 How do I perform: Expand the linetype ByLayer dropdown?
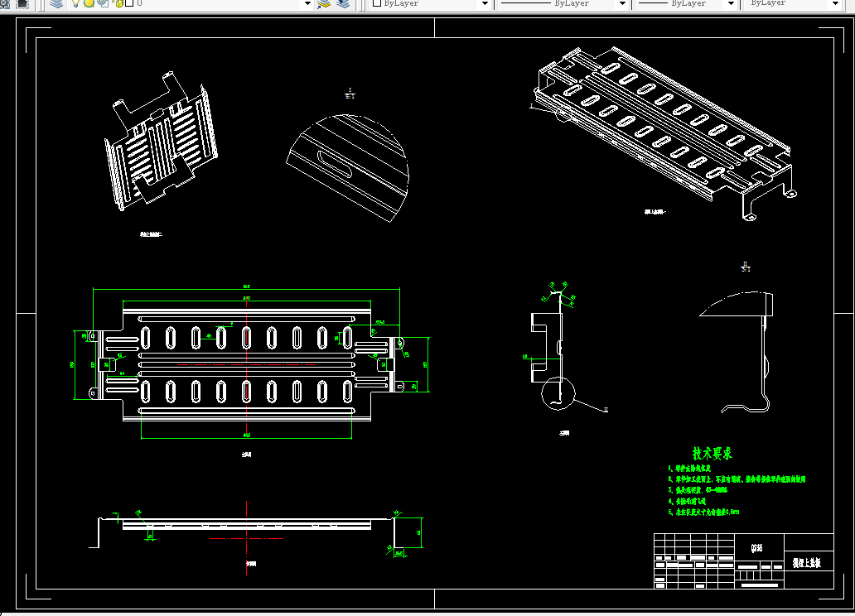[x=622, y=3]
